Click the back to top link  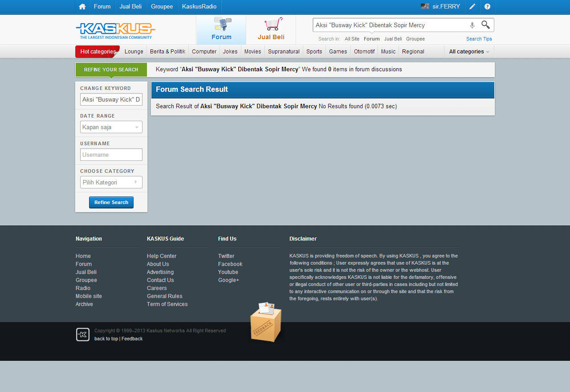(x=106, y=339)
